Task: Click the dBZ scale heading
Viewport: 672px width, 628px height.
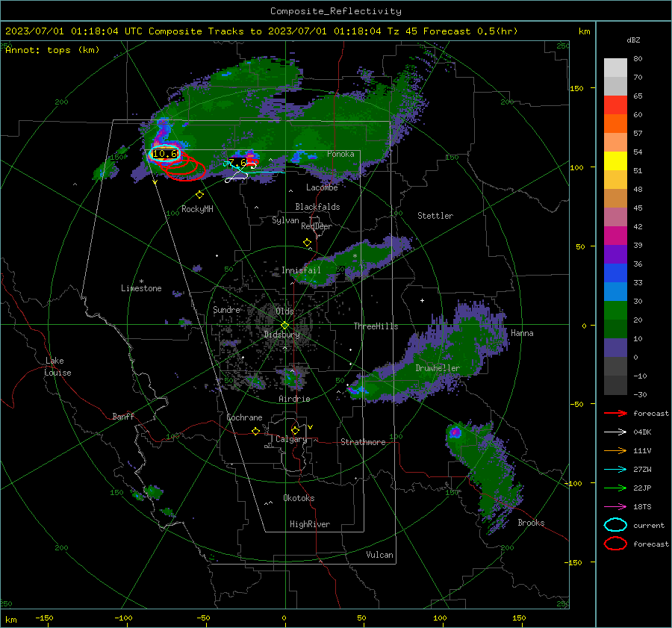Action: click(x=633, y=40)
